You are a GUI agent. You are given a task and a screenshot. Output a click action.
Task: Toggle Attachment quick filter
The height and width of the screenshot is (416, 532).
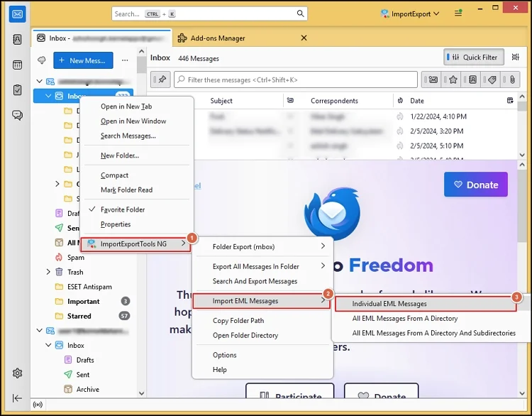pyautogui.click(x=510, y=80)
